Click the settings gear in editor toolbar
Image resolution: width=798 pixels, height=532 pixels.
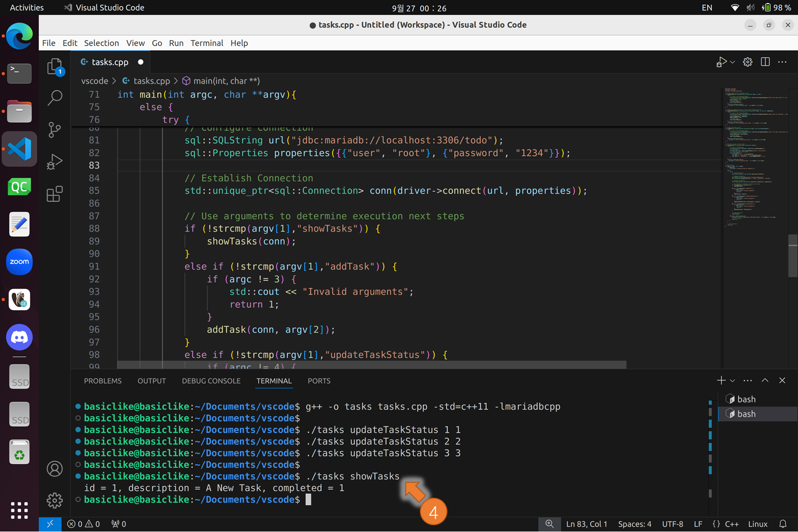747,62
